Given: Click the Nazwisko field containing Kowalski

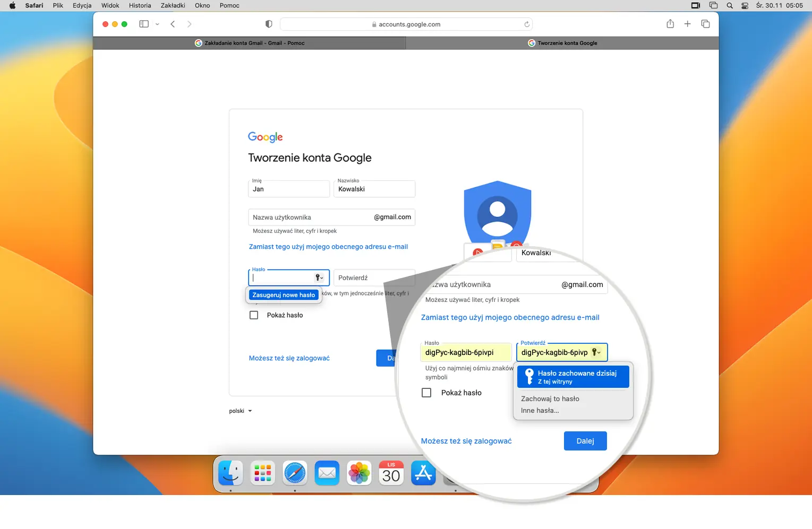Looking at the screenshot, I should tap(374, 189).
